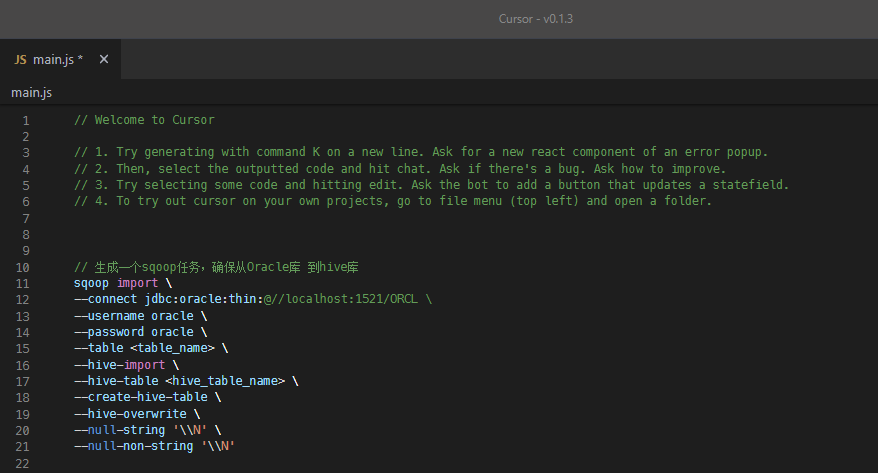878x473 pixels.
Task: Click the <table_name> placeholder text
Action: [172, 348]
